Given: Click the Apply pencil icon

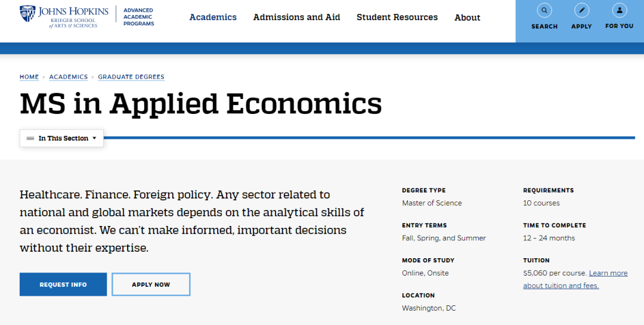Looking at the screenshot, I should coord(581,10).
